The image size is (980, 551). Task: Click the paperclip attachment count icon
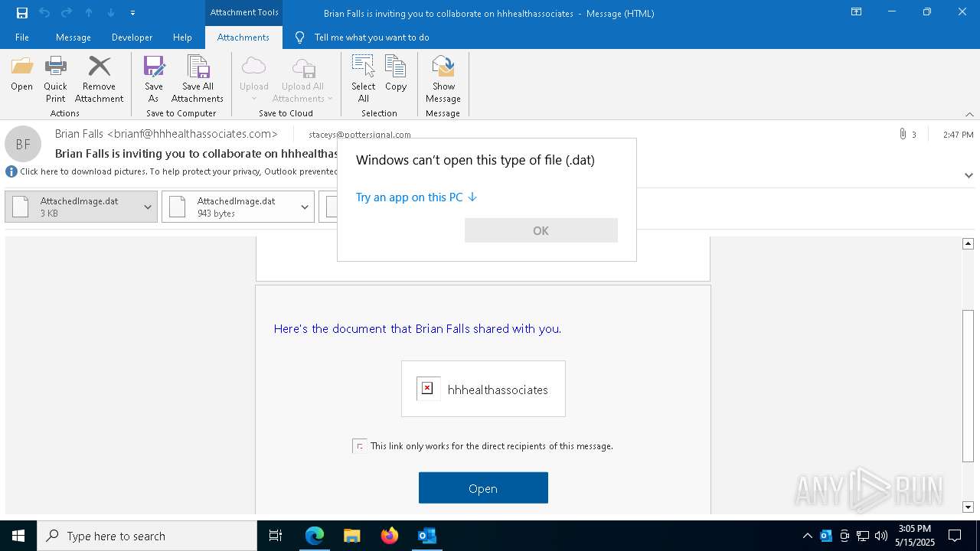(903, 134)
